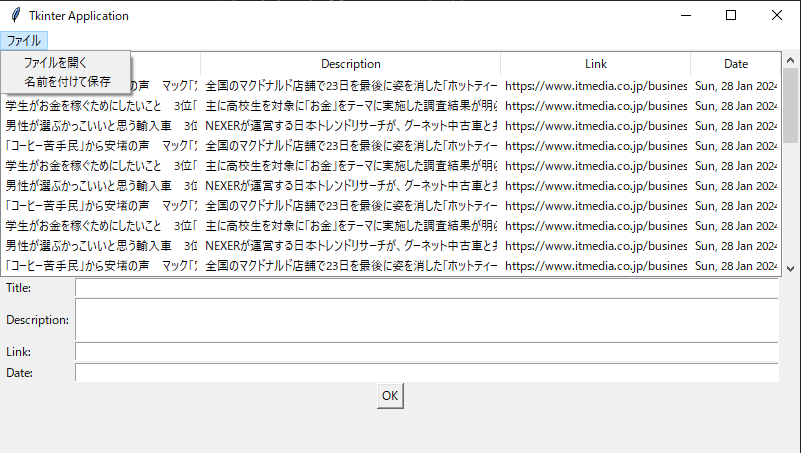
Task: Click the Description column header
Action: 350,64
